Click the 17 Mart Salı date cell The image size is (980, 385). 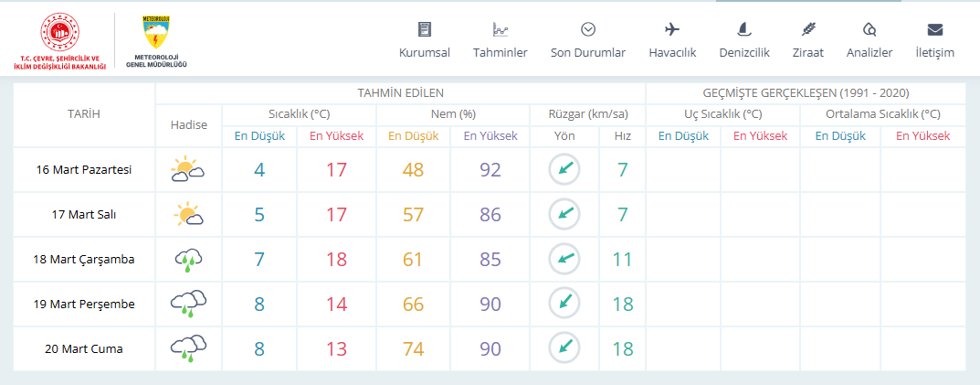pyautogui.click(x=84, y=215)
